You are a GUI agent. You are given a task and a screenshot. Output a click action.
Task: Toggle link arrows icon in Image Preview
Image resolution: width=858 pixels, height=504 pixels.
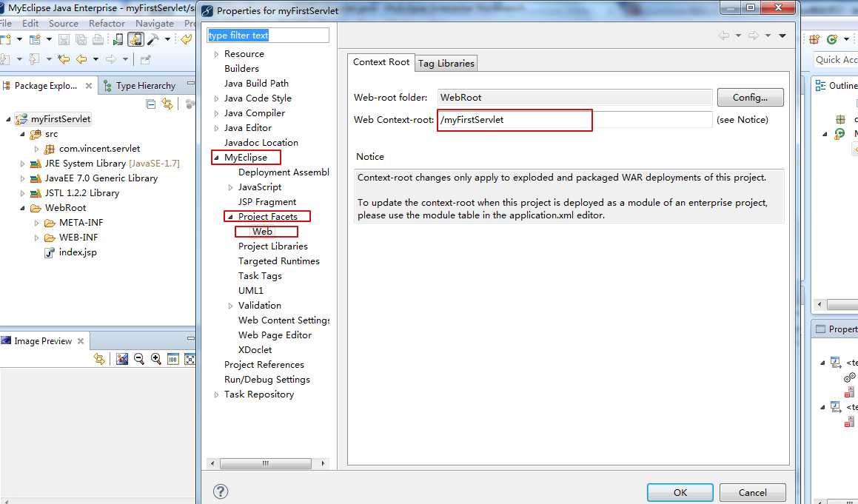click(x=99, y=359)
